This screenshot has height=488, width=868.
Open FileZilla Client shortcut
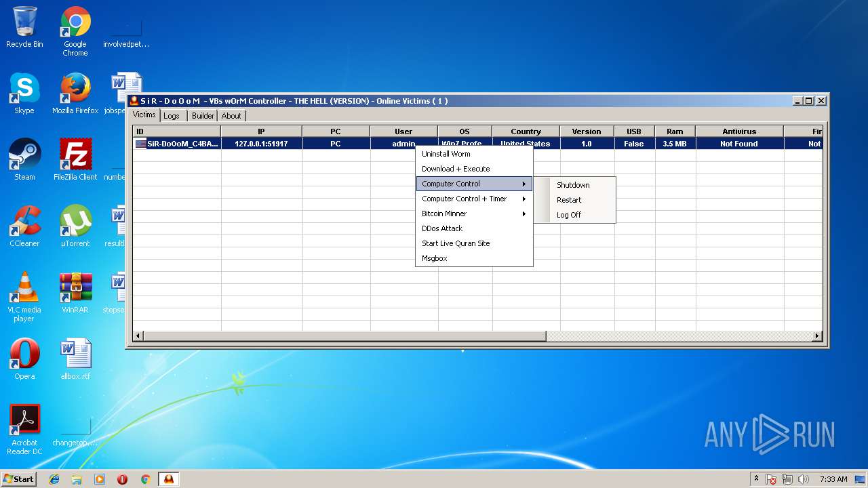pyautogui.click(x=75, y=159)
